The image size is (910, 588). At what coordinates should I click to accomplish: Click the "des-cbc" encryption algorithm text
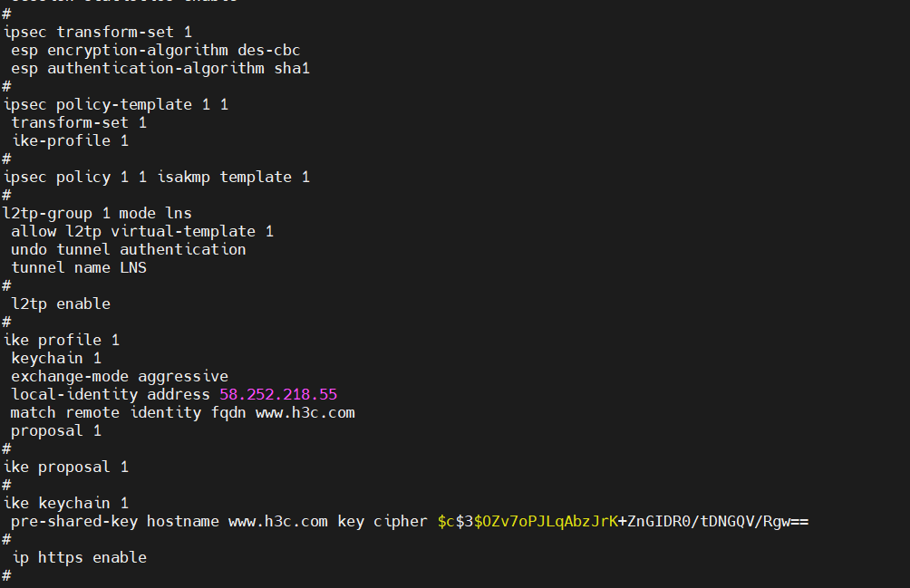click(268, 50)
